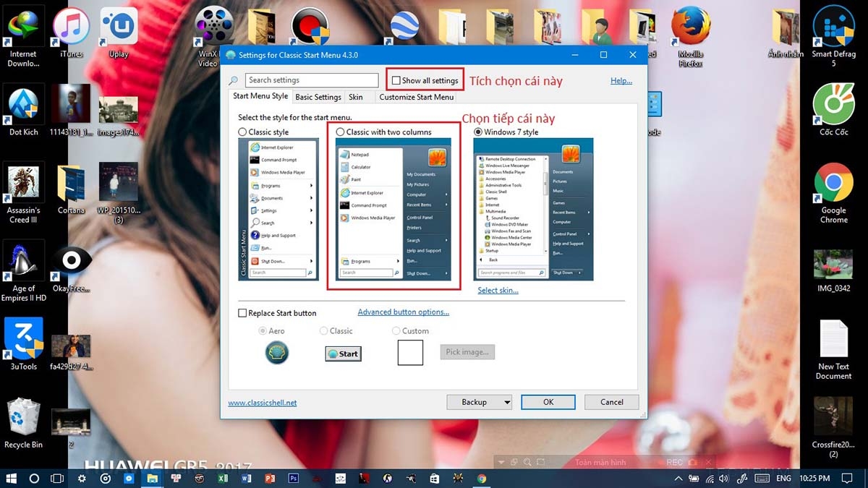Open Mozilla Firefox desktop icon
The width and height of the screenshot is (868, 488).
(691, 37)
